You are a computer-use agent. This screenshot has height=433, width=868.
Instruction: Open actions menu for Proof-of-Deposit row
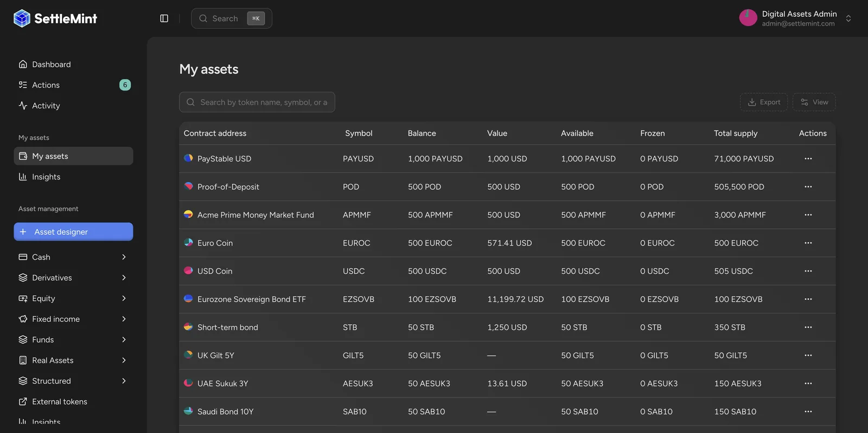tap(808, 187)
